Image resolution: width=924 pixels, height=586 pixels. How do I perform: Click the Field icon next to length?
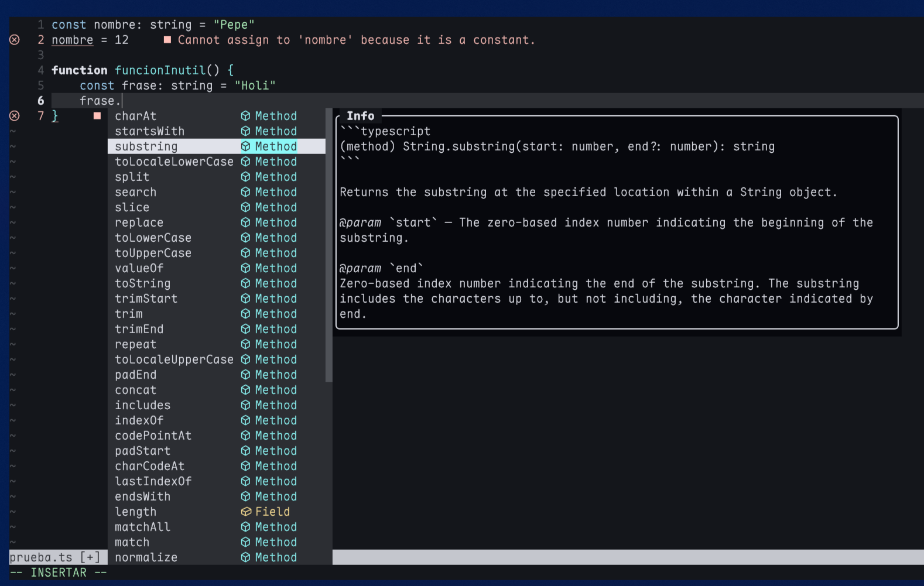(x=245, y=512)
